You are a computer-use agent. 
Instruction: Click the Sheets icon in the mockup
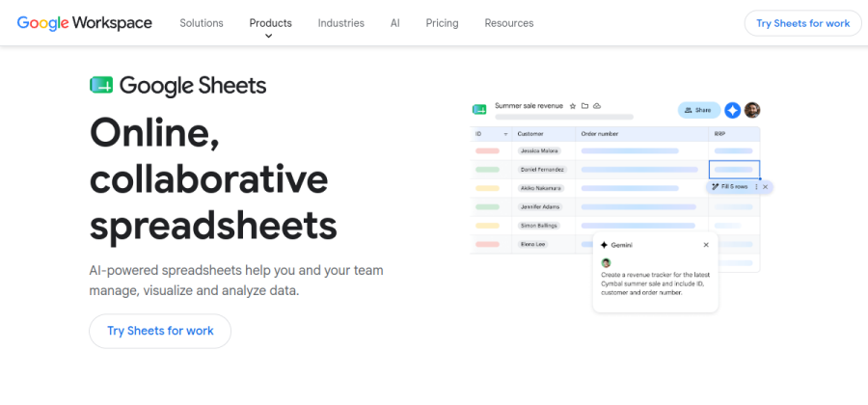[x=478, y=110]
